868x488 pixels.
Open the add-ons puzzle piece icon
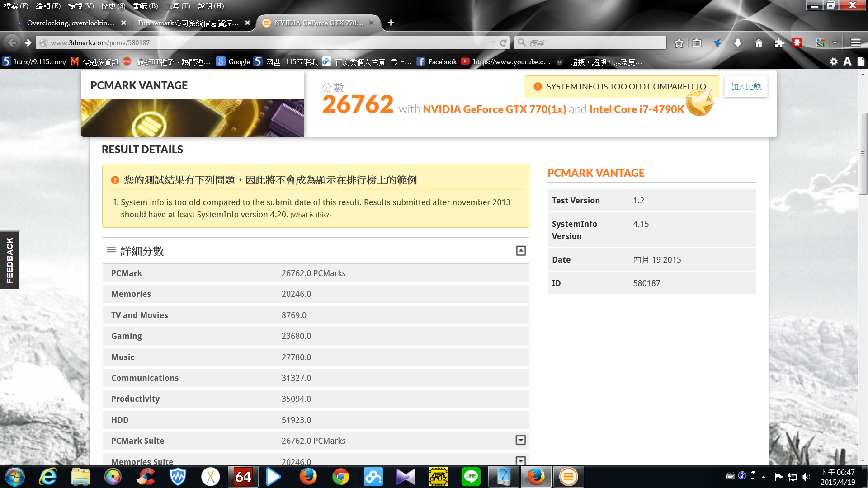779,42
